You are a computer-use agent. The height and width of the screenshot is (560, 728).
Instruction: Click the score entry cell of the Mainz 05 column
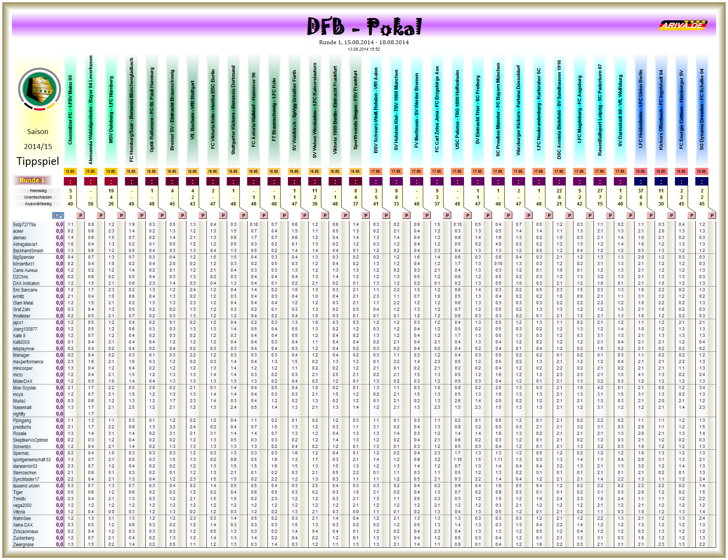click(70, 181)
